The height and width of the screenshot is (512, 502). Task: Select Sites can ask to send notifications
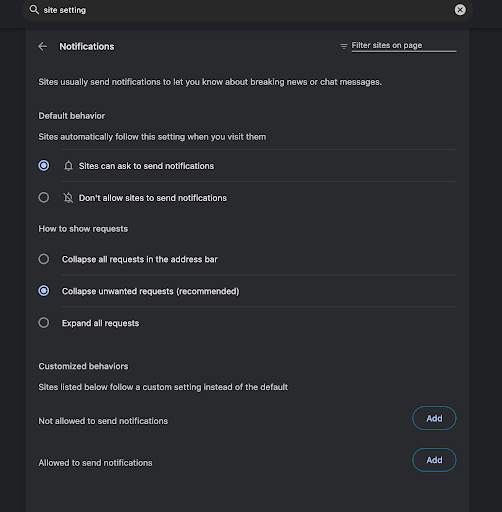coord(44,165)
